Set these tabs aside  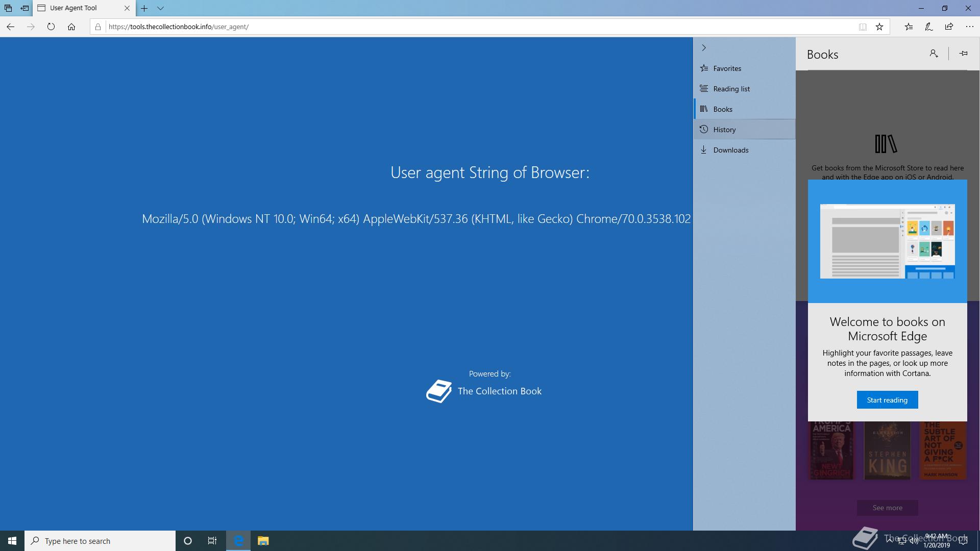point(24,8)
